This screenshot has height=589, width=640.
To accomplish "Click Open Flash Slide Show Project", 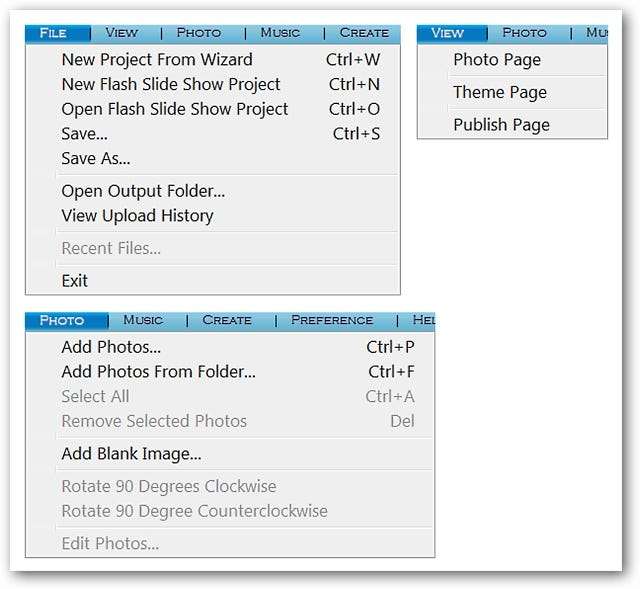I will (x=175, y=109).
